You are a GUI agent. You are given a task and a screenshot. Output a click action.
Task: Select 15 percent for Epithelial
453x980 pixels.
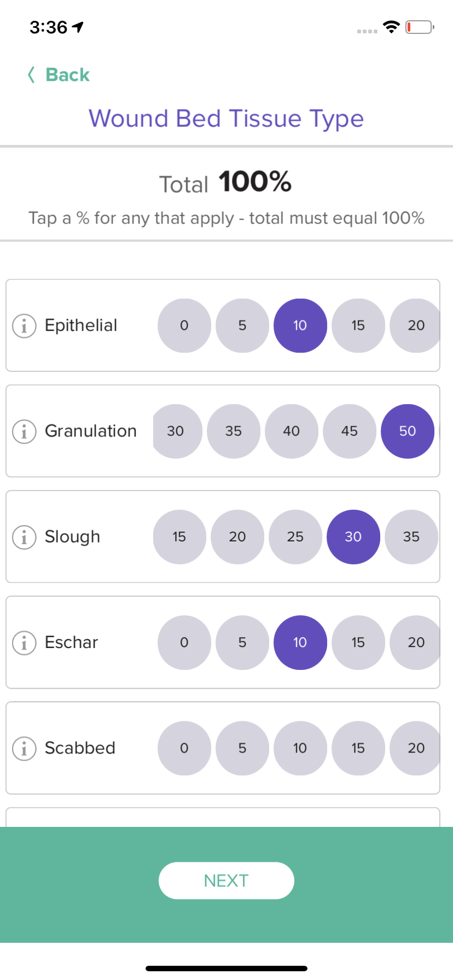pyautogui.click(x=358, y=325)
